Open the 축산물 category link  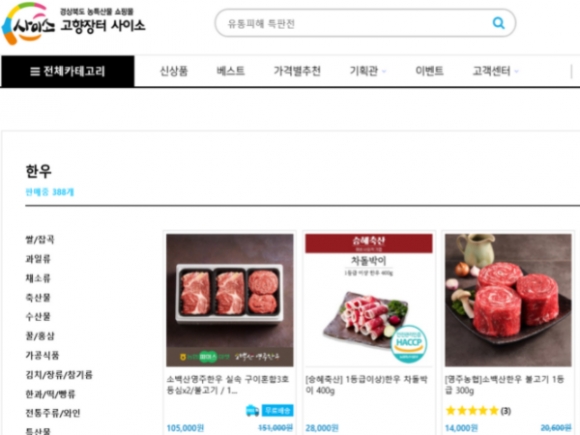38,297
